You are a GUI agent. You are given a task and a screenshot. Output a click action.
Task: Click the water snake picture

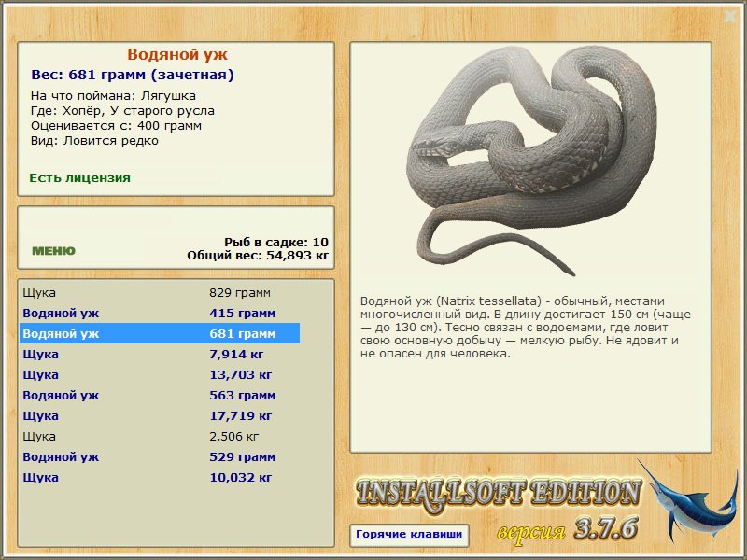530,161
